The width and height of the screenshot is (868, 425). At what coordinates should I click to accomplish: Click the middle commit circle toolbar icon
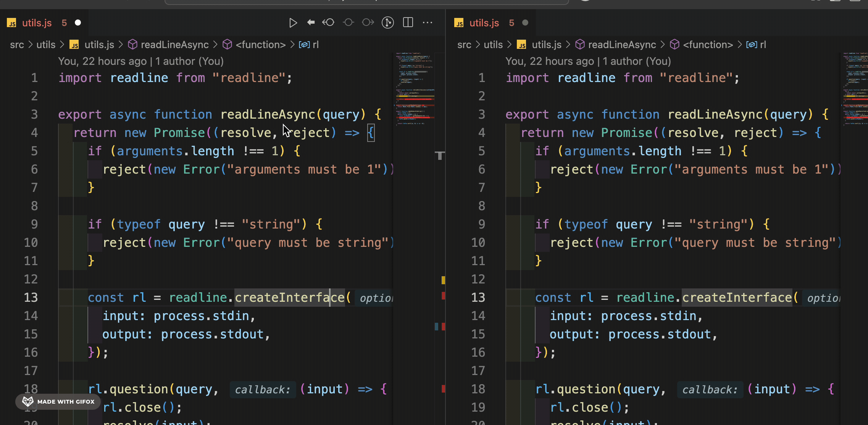pos(348,23)
